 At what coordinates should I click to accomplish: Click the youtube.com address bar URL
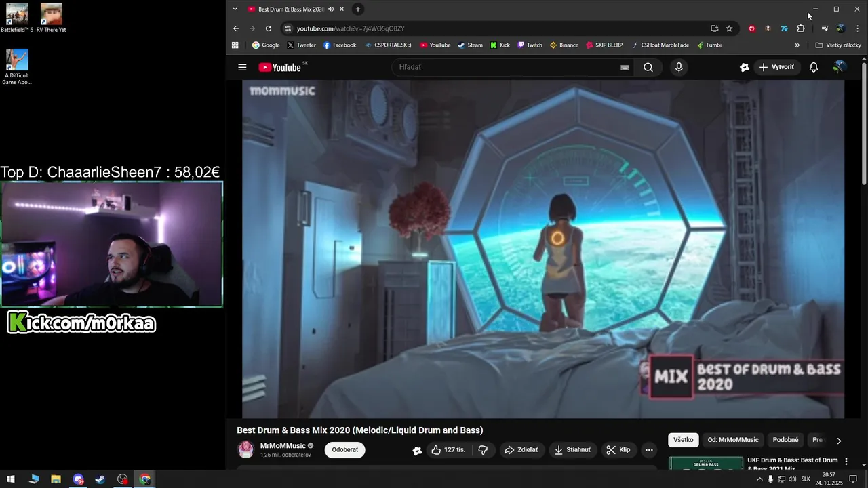[x=351, y=28]
